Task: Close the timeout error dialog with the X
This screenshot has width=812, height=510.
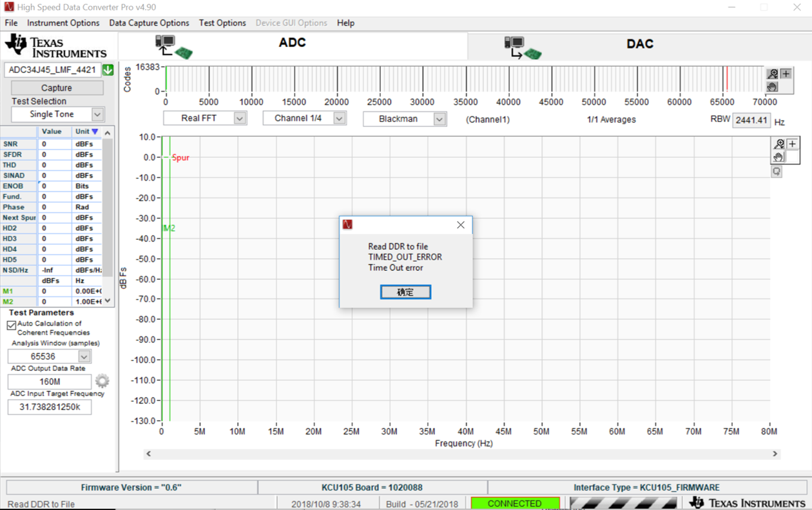Action: pos(460,225)
